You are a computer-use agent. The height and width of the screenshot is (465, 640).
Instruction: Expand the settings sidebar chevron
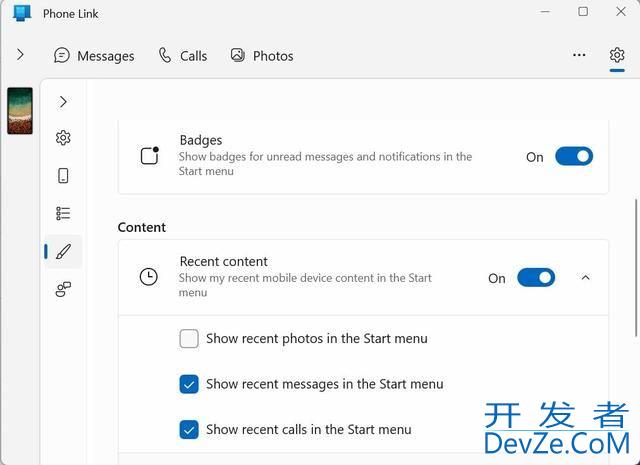tap(63, 102)
